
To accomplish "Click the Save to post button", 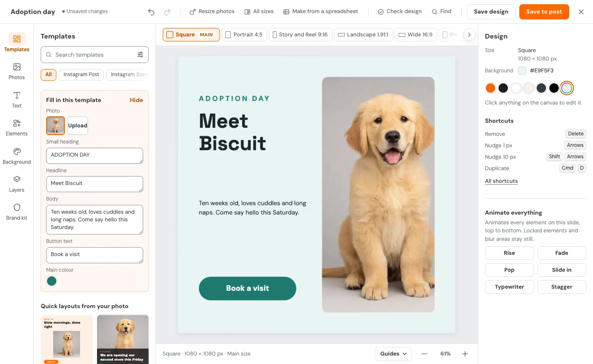I will click(544, 12).
